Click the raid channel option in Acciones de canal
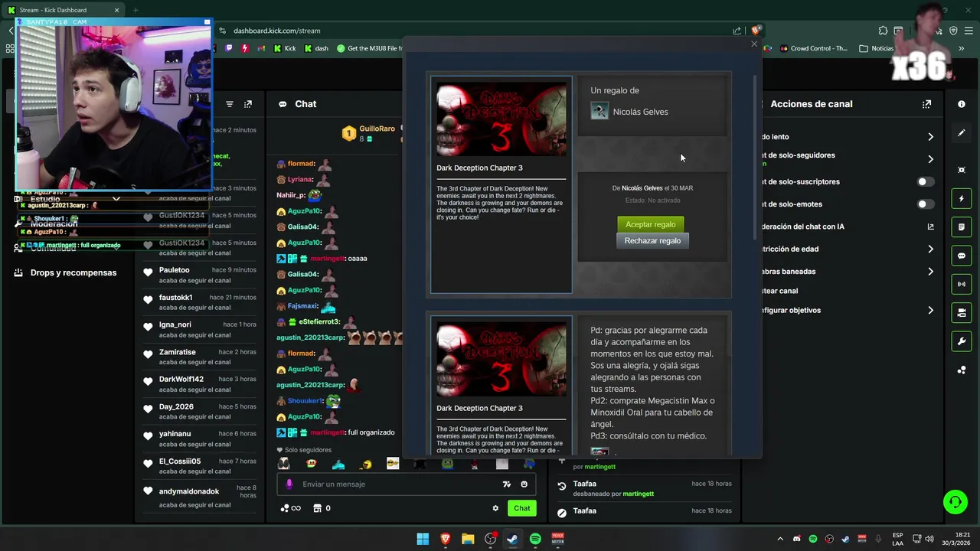 (779, 291)
